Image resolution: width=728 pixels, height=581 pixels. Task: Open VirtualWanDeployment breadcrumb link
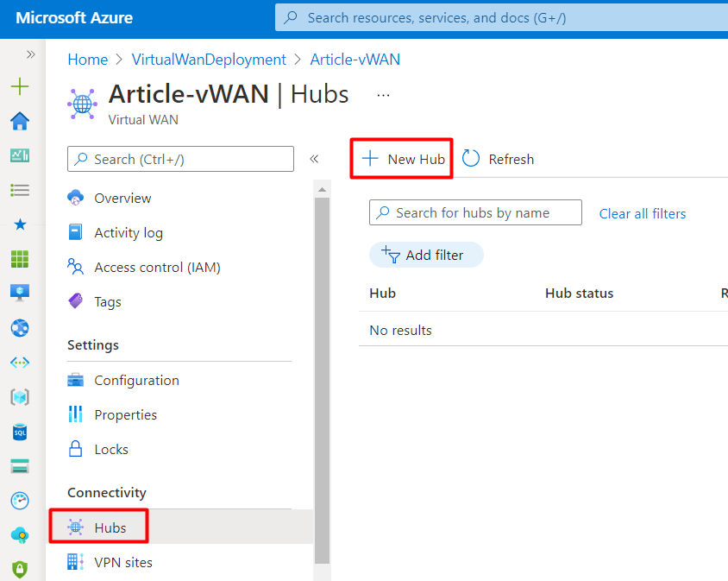click(209, 60)
